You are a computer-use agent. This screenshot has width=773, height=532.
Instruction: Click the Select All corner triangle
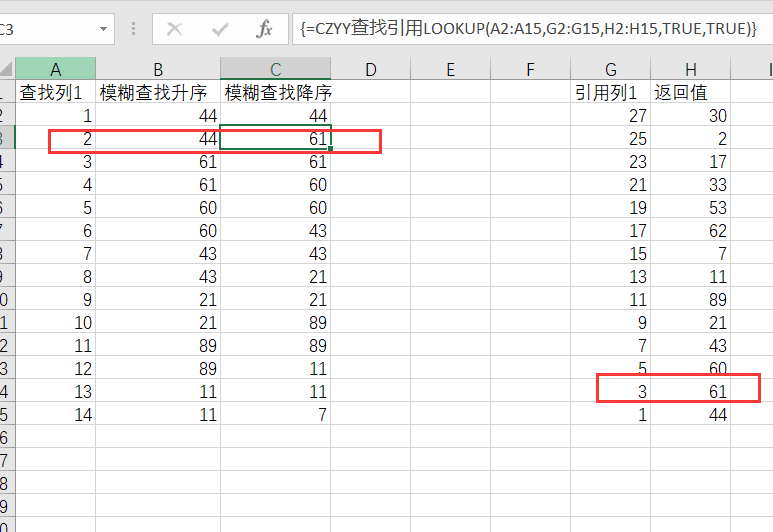tap(7, 69)
